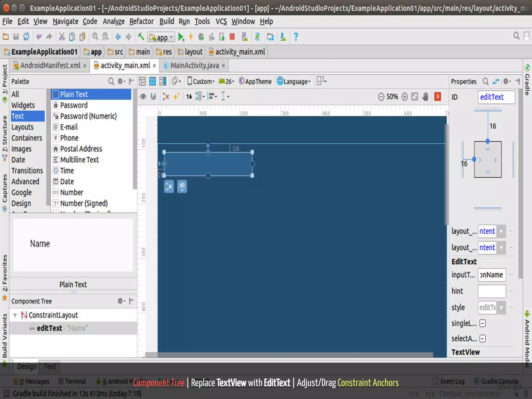Click the baseline 'ab' icon under the widget
532x399 pixels.
click(x=182, y=187)
